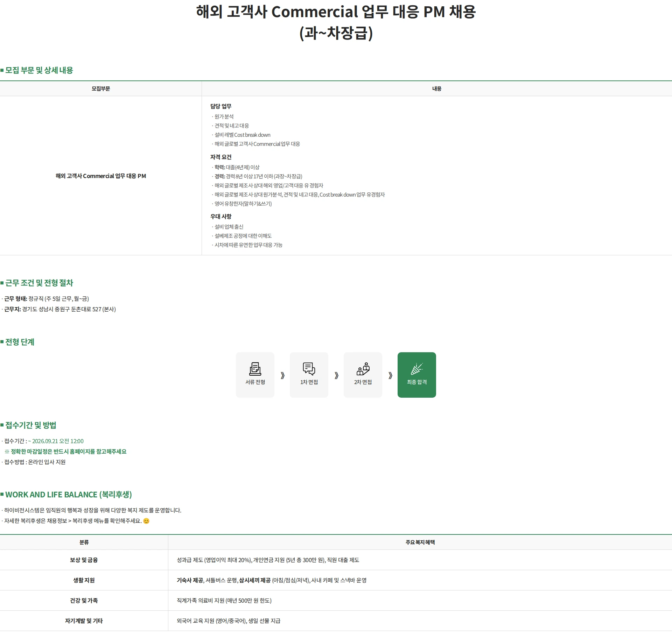Click the 최종 합격 celebration icon
This screenshot has width=672, height=638.
[x=416, y=369]
